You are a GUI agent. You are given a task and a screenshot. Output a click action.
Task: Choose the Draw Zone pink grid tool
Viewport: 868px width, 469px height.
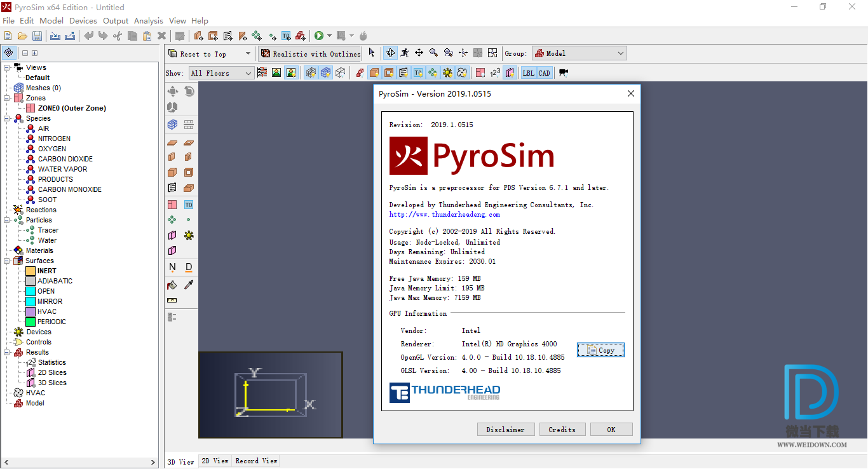click(172, 205)
